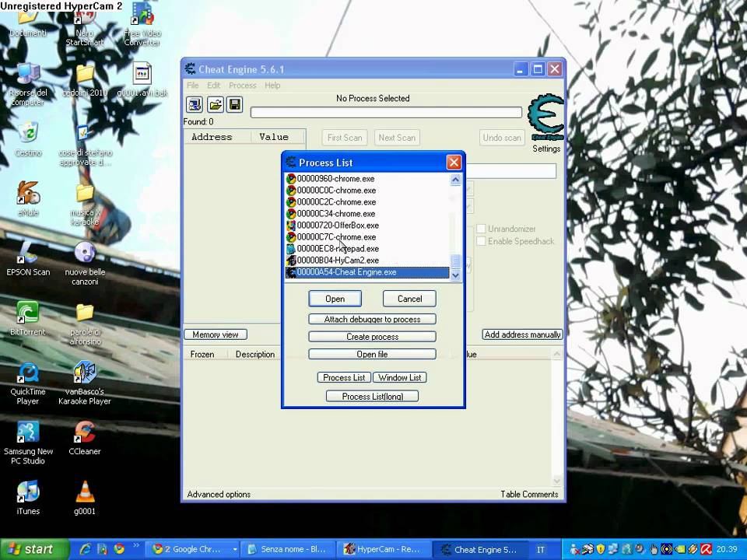Switch to Senza nome notepad taskbar window
Screen dimensions: 747x560
click(x=289, y=549)
